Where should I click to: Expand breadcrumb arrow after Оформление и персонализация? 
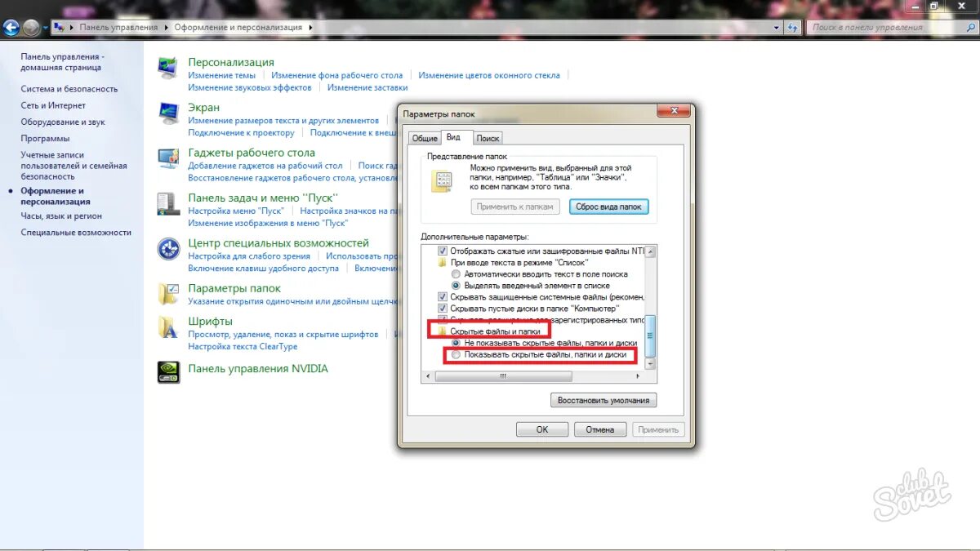coord(311,27)
